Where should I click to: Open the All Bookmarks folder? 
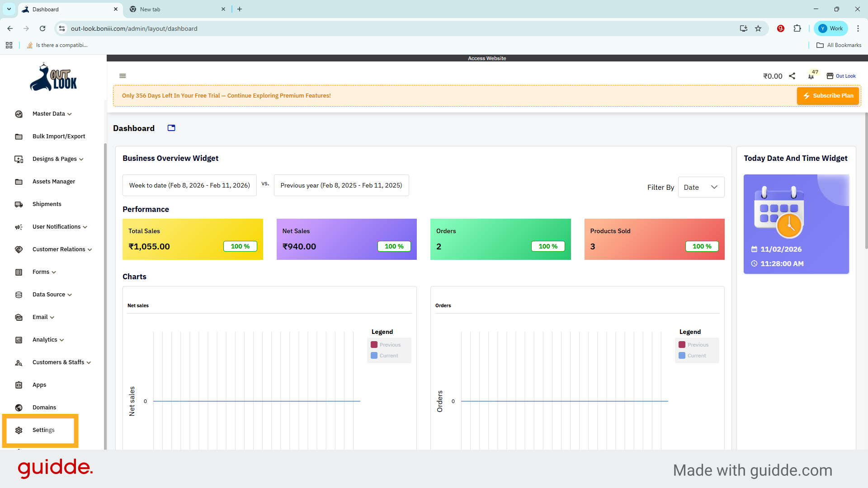tap(839, 45)
